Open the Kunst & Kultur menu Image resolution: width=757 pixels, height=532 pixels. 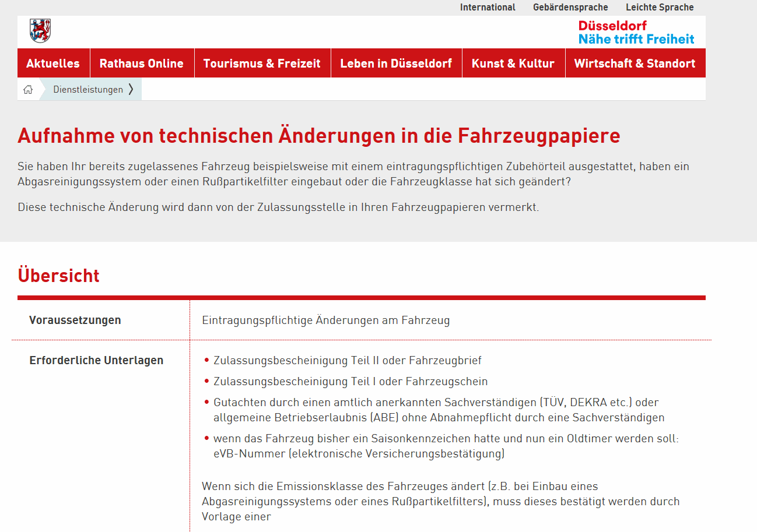pyautogui.click(x=513, y=64)
